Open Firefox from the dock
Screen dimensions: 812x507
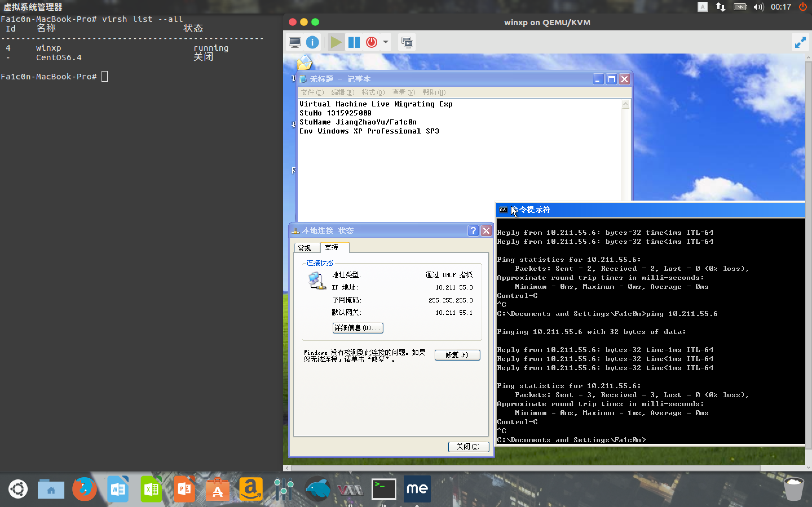[84, 489]
